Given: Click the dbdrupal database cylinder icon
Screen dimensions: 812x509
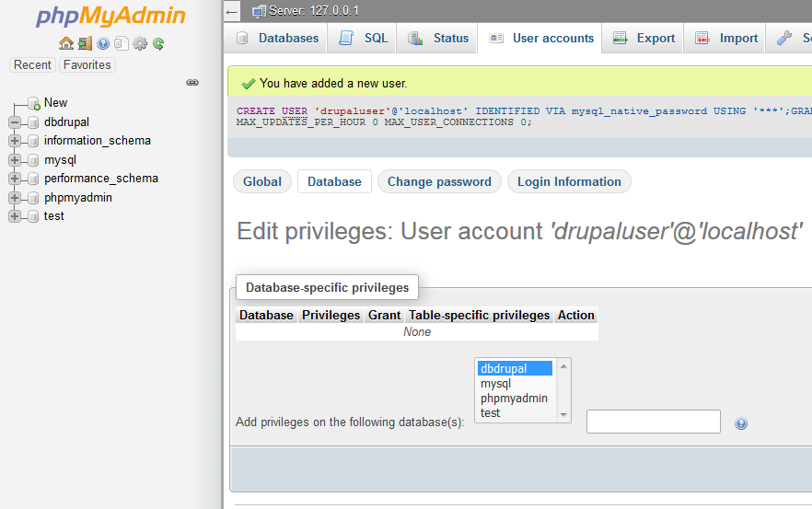Looking at the screenshot, I should point(33,122).
